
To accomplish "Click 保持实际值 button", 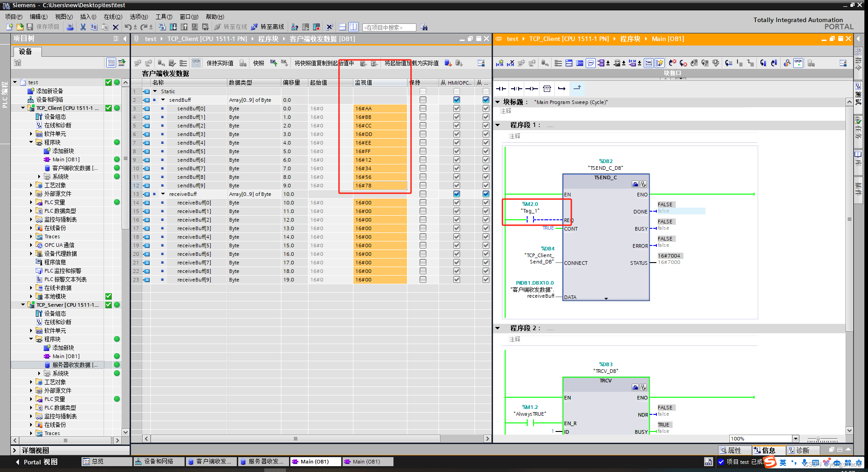I will 220,63.
